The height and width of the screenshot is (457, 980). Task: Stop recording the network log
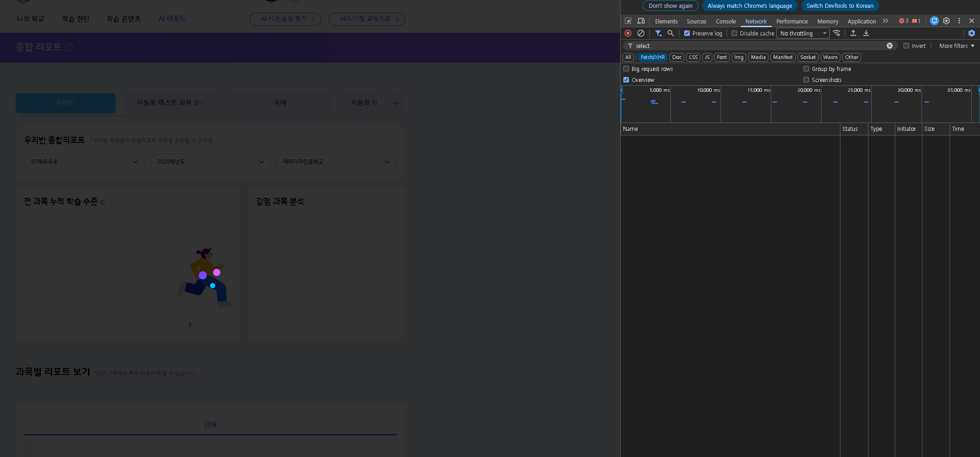coord(628,33)
